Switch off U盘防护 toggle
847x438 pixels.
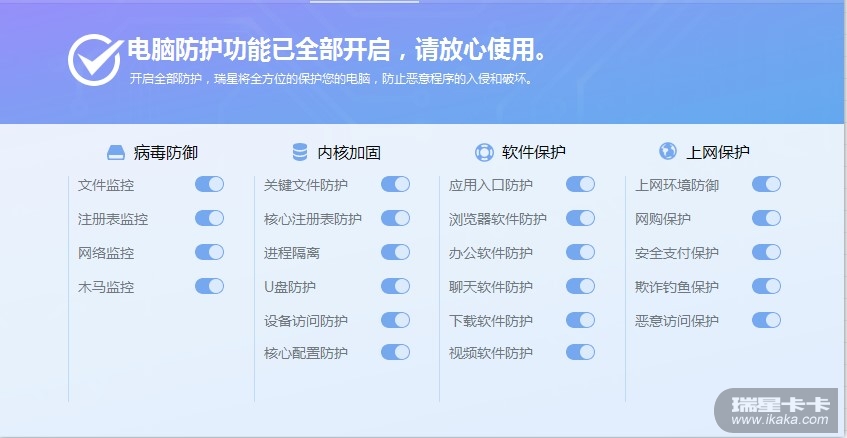(395, 286)
